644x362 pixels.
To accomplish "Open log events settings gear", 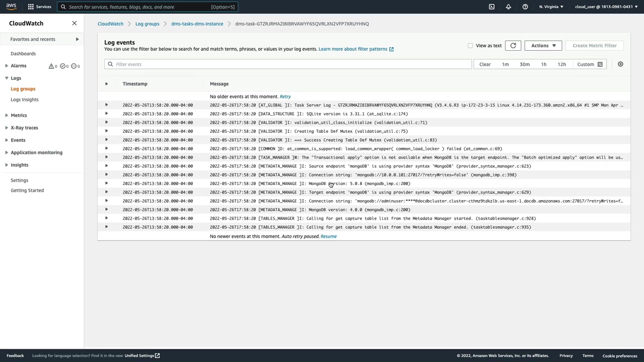I will pos(620,64).
